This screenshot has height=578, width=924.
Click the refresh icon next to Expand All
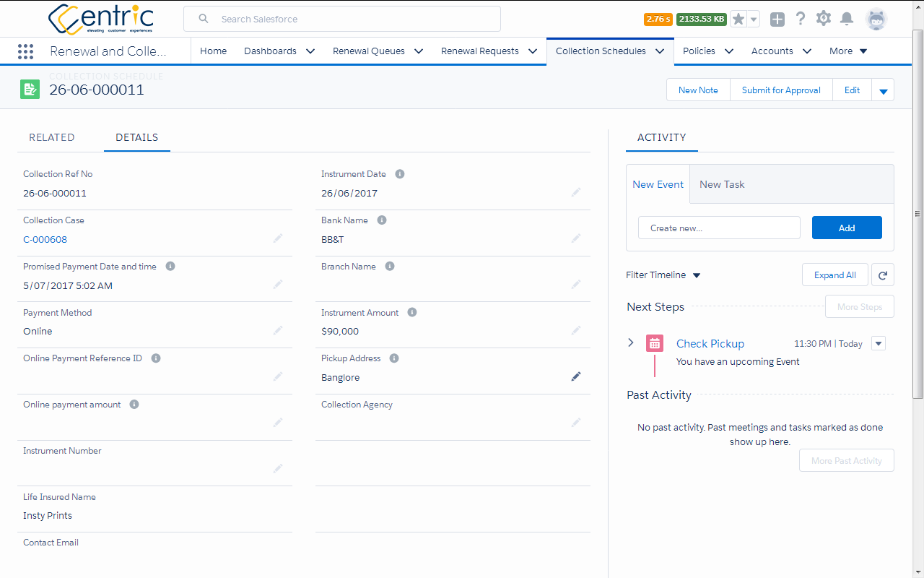point(882,275)
